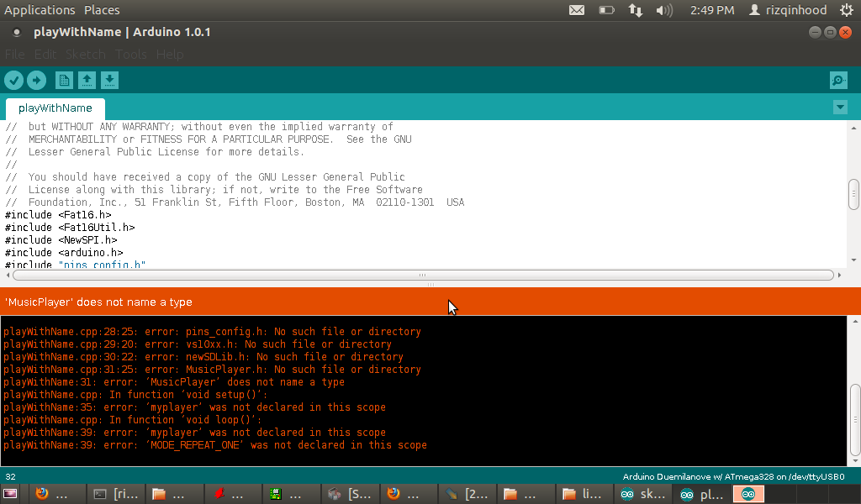Viewport: 861px width, 504px height.
Task: Open the Sketch menu
Action: (x=86, y=55)
